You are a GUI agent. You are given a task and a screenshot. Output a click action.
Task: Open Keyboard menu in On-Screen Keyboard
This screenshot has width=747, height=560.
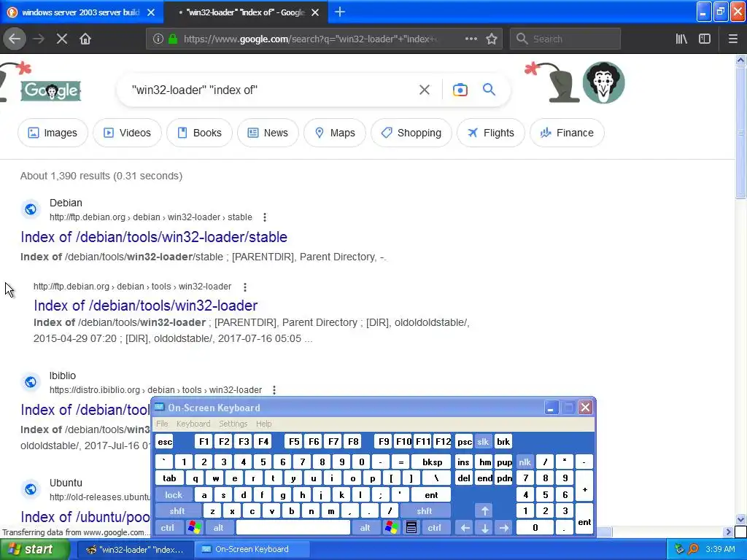193,424
